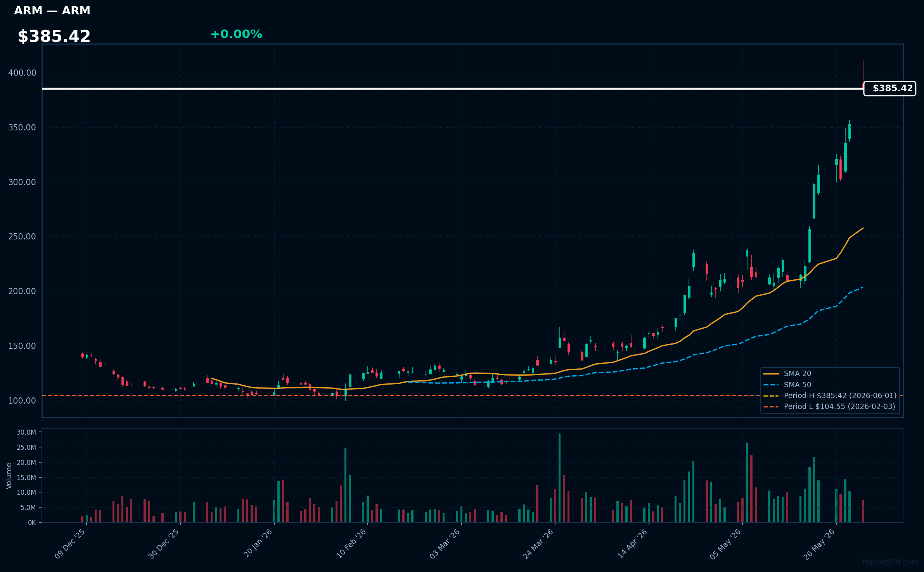Click the "ARM — ARM" chart title
The width and height of the screenshot is (924, 572).
click(52, 10)
